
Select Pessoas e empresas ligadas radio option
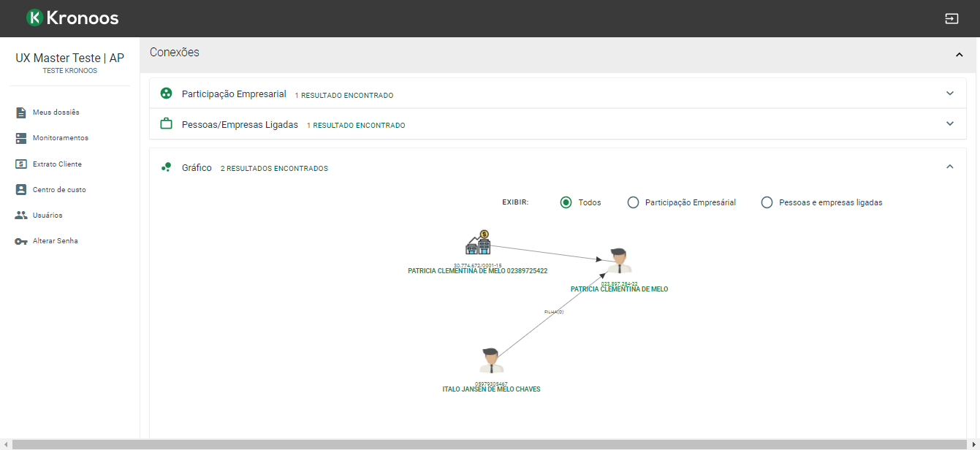tap(767, 202)
